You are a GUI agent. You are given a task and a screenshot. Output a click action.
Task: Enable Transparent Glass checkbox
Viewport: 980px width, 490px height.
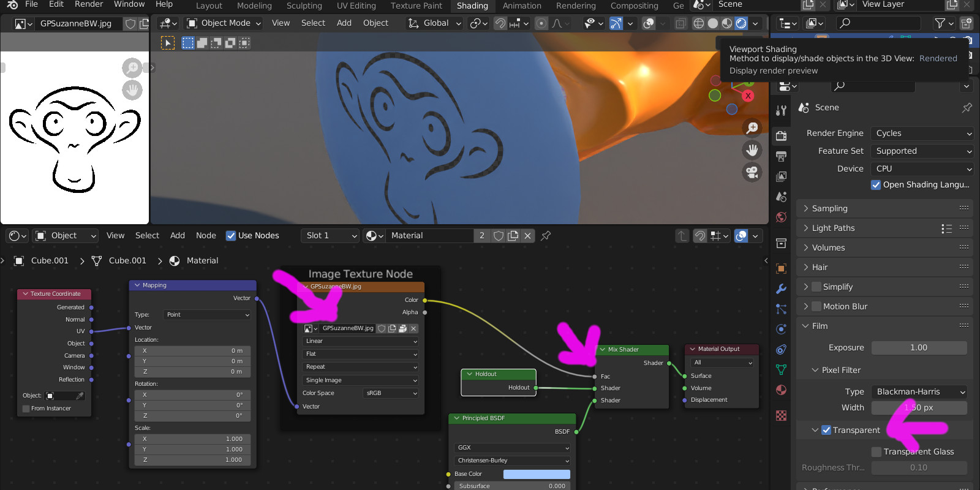pyautogui.click(x=876, y=451)
